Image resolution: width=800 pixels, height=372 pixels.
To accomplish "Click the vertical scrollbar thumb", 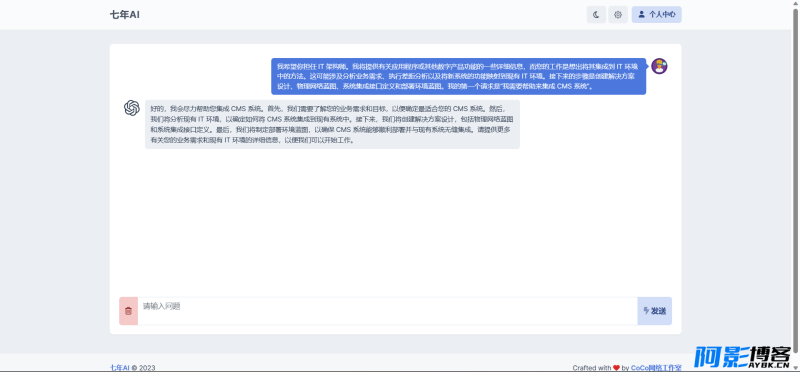I will point(795,179).
